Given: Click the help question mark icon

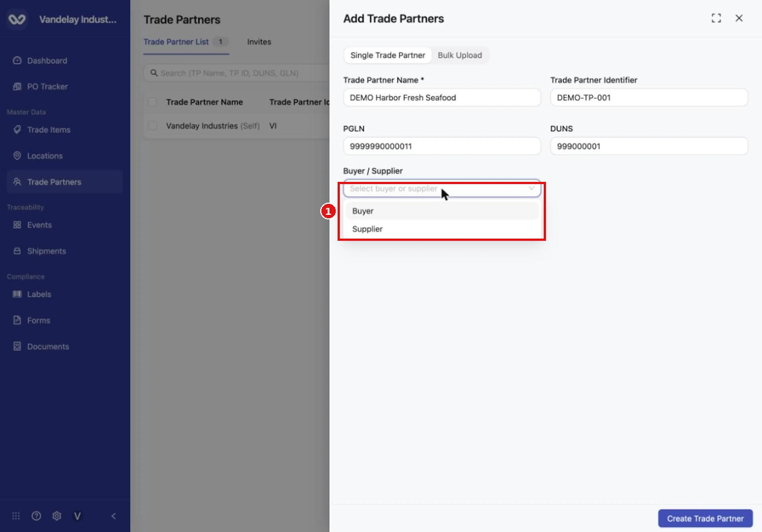Looking at the screenshot, I should (x=36, y=516).
